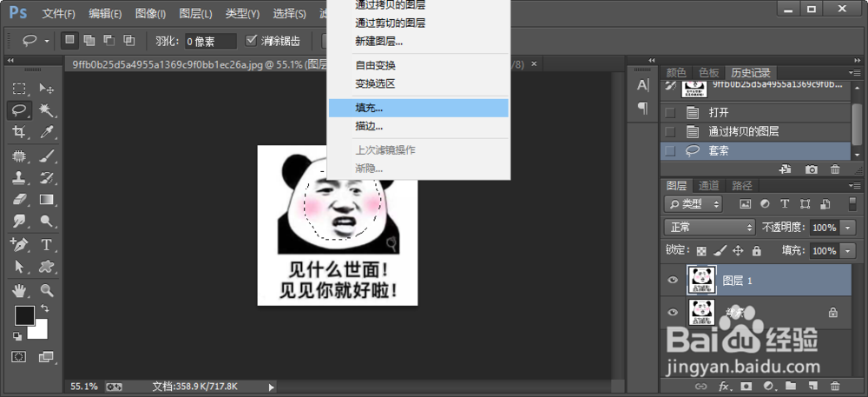Delete current history state trash icon
Screen dimensions: 868x397
(835, 169)
